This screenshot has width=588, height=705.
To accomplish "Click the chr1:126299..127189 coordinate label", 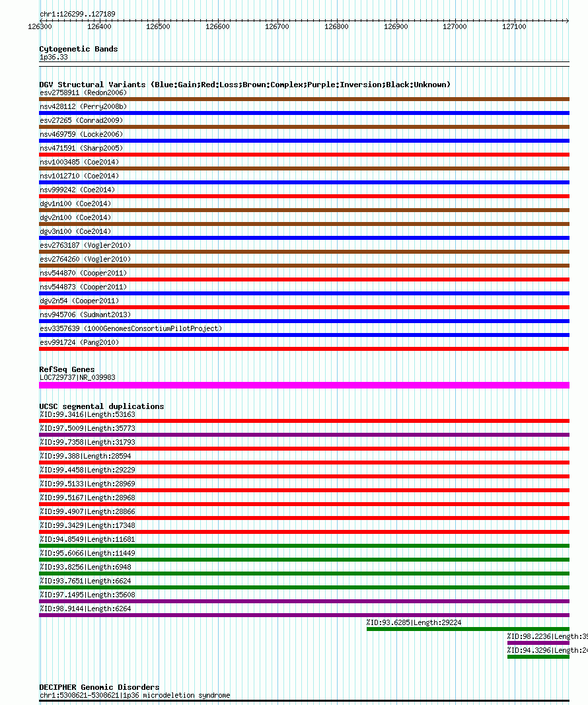I will coord(77,14).
